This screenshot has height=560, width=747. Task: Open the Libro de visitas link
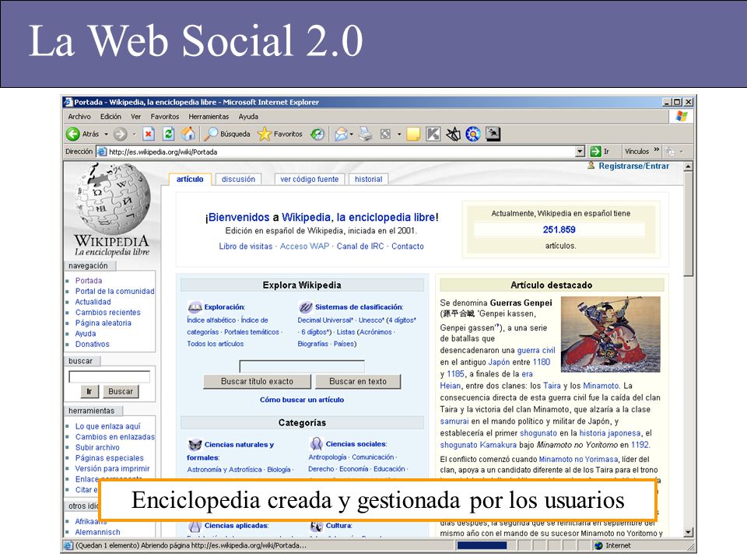pos(245,247)
